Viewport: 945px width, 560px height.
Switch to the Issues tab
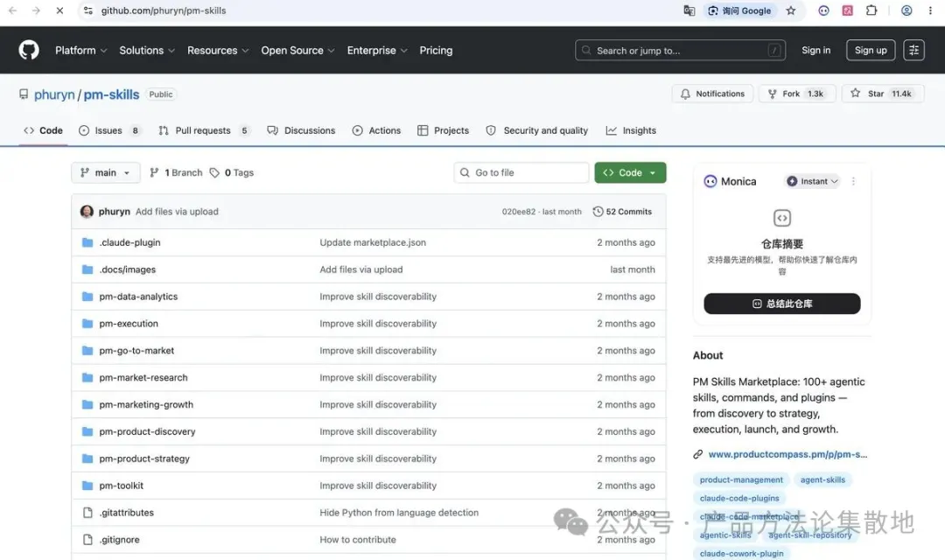(109, 130)
